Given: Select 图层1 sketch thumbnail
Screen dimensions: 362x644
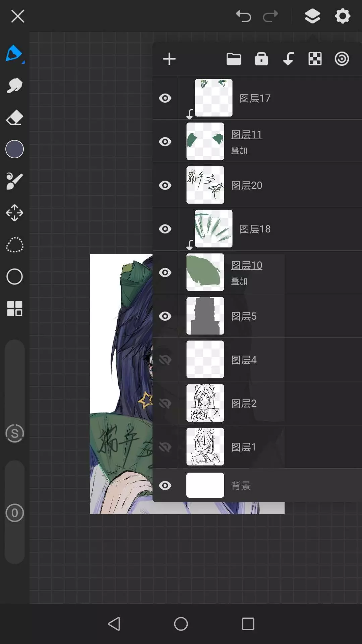Looking at the screenshot, I should [205, 447].
